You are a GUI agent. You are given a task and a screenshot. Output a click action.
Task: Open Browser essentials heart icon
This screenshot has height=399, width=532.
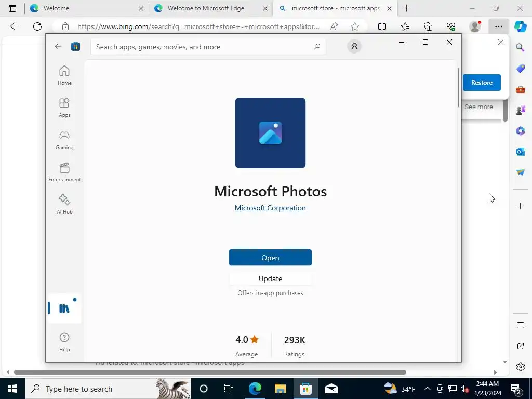[x=451, y=26]
